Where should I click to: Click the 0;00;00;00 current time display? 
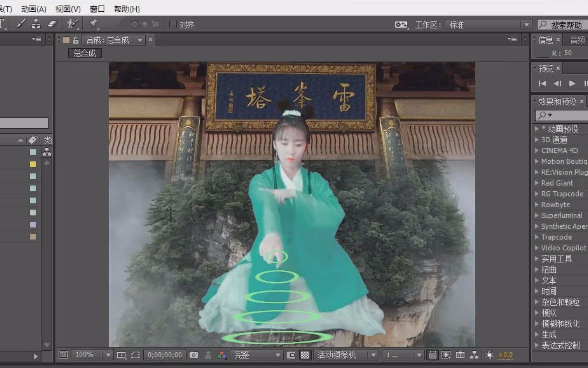point(165,355)
